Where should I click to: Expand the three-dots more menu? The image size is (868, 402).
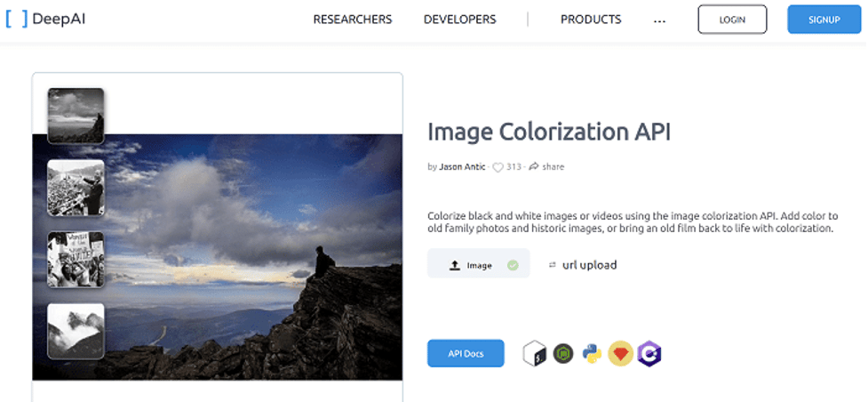(659, 20)
